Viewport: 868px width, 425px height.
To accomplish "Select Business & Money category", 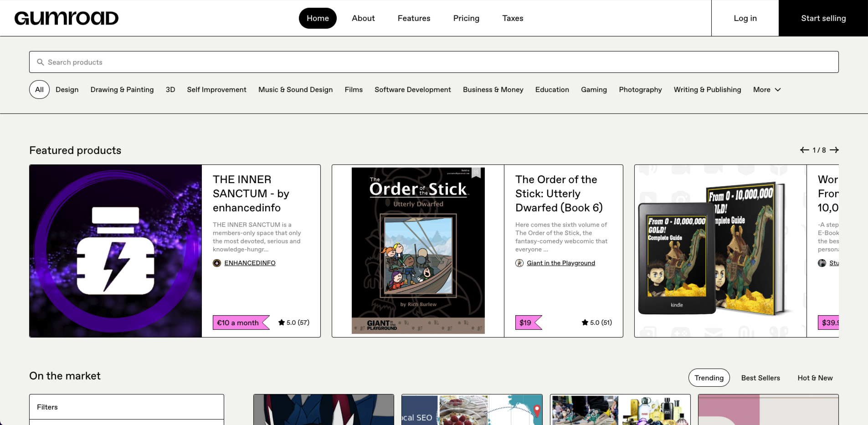I will tap(493, 90).
